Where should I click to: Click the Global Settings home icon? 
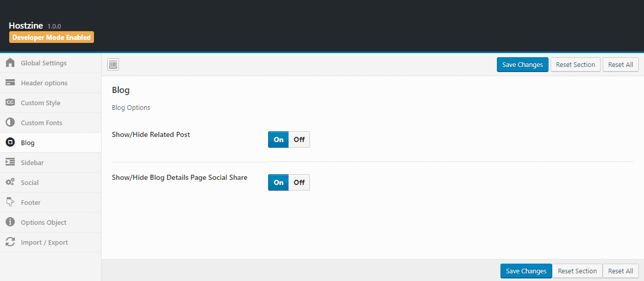[10, 63]
